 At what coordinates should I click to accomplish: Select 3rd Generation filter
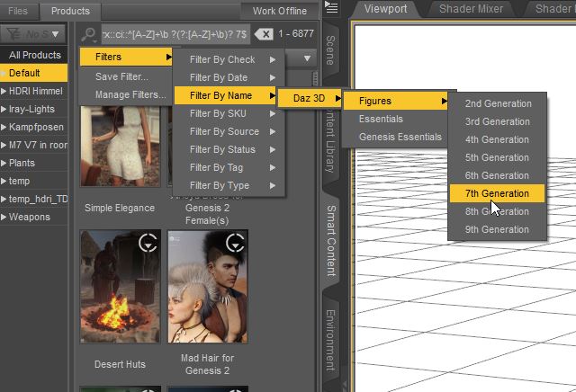497,121
